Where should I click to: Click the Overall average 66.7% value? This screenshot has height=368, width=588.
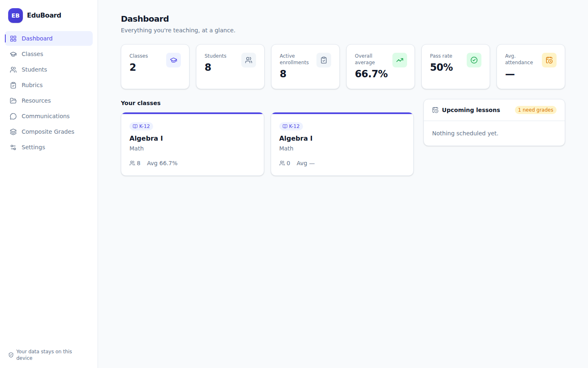click(371, 74)
